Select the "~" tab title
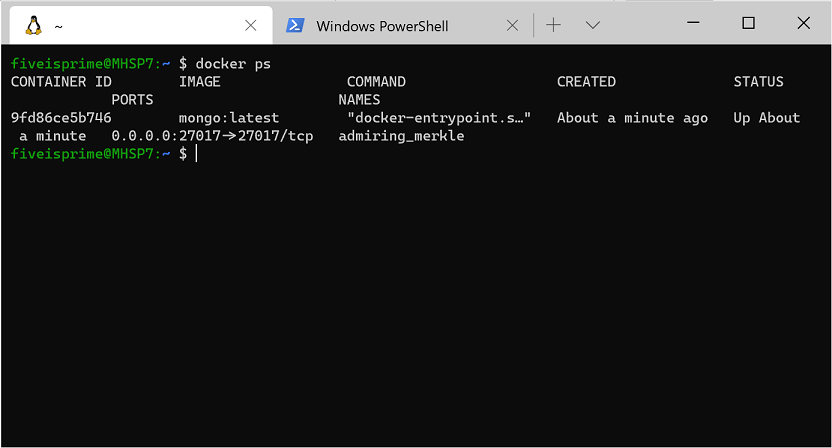The width and height of the screenshot is (832, 448). pyautogui.click(x=59, y=26)
